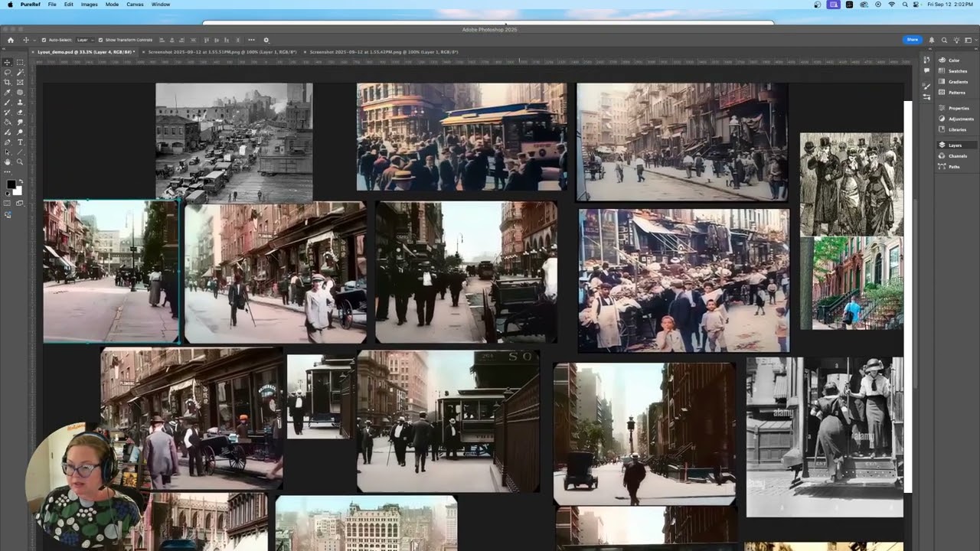Toggle Show Transform Controls checkbox
The width and height of the screenshot is (980, 551).
(x=100, y=40)
